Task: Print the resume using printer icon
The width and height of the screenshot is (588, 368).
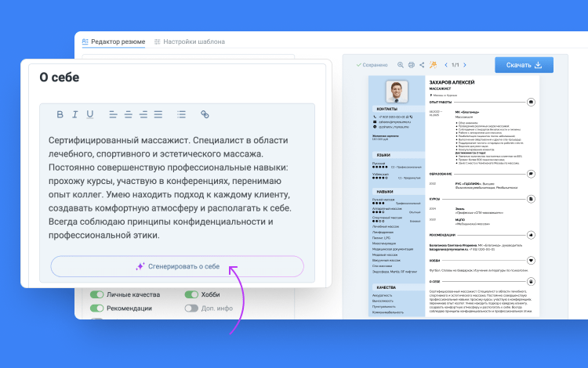Action: point(412,65)
